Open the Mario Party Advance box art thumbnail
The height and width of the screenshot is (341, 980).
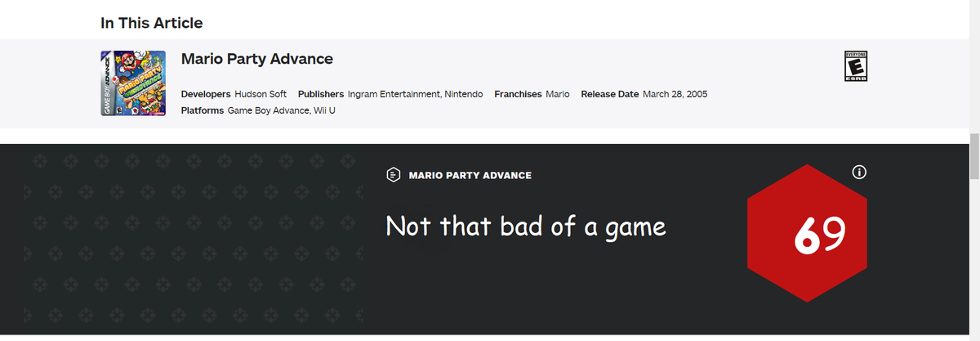[133, 83]
